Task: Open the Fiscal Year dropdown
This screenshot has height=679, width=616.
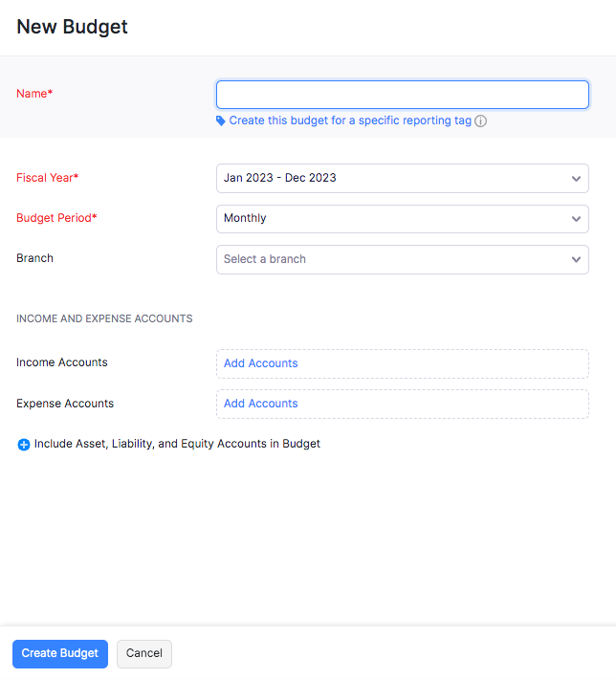Action: click(x=403, y=178)
